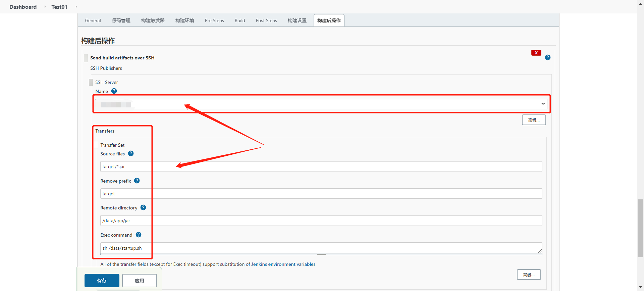Open help for the Remote directory field

[143, 207]
